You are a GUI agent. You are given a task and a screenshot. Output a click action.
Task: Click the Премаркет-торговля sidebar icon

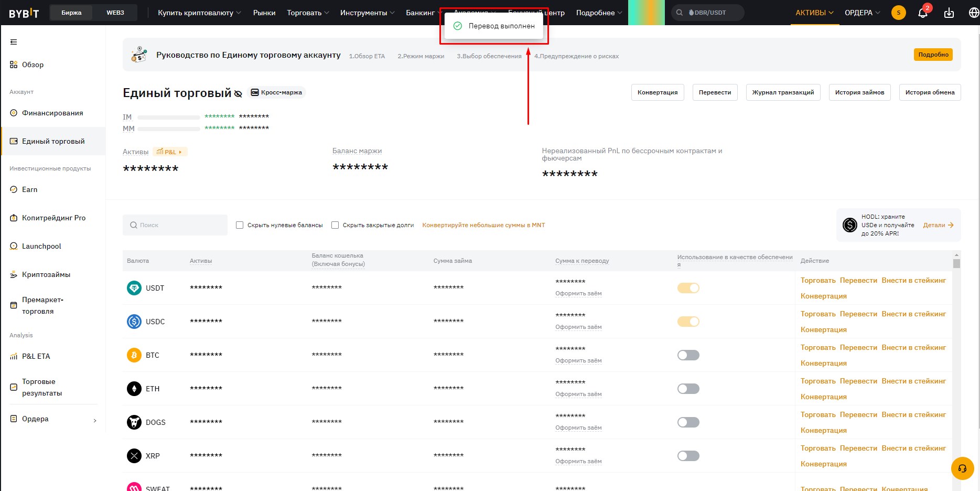click(x=14, y=305)
